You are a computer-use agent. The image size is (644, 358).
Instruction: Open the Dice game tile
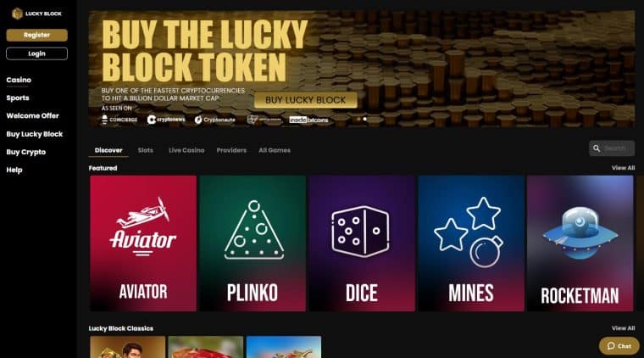click(x=362, y=243)
